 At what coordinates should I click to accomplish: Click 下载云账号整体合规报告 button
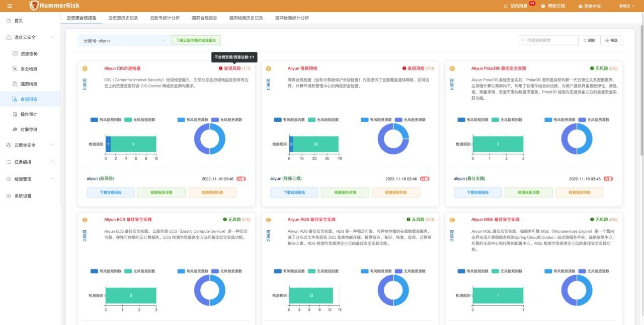tap(196, 40)
